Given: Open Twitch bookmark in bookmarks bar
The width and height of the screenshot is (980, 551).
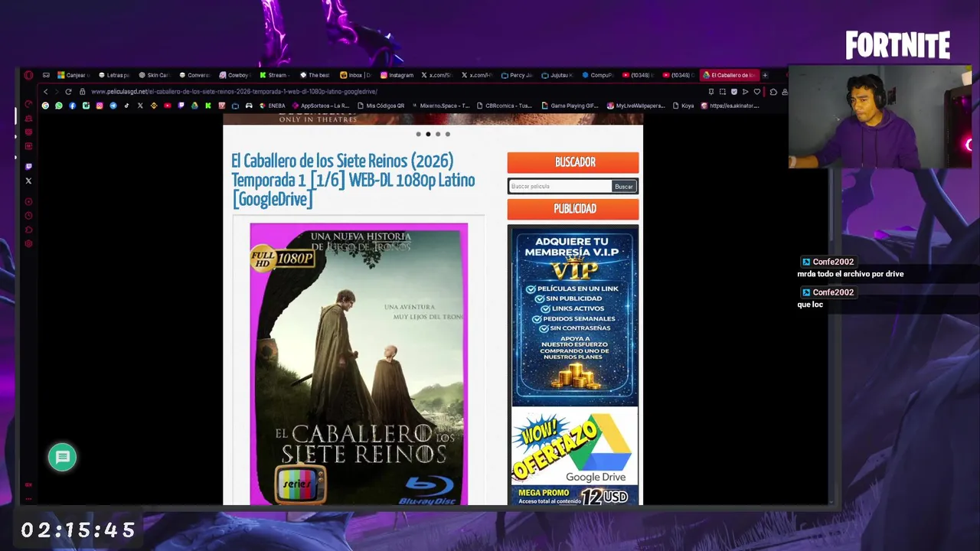Looking at the screenshot, I should [181, 106].
